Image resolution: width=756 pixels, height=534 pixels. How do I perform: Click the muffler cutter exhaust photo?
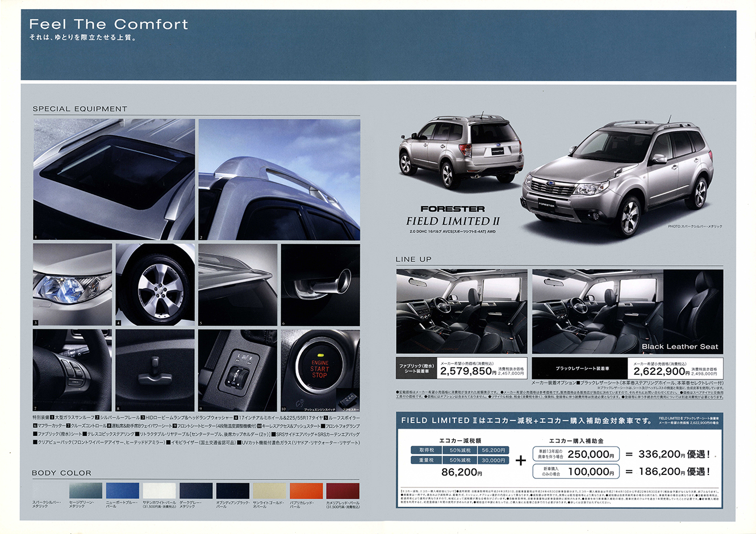point(320,285)
